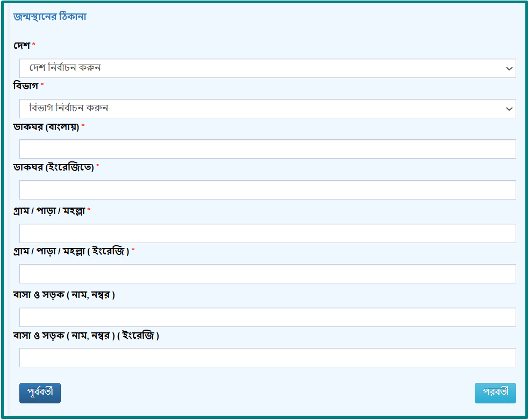Expand the country dropdown chevron arrow
Viewport: 528px width, 420px height.
click(x=510, y=68)
